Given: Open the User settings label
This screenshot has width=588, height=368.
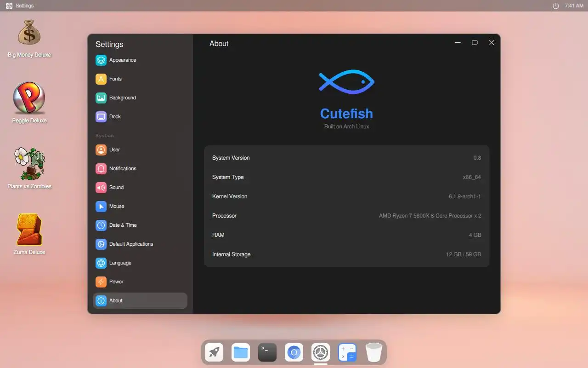Looking at the screenshot, I should [x=114, y=150].
